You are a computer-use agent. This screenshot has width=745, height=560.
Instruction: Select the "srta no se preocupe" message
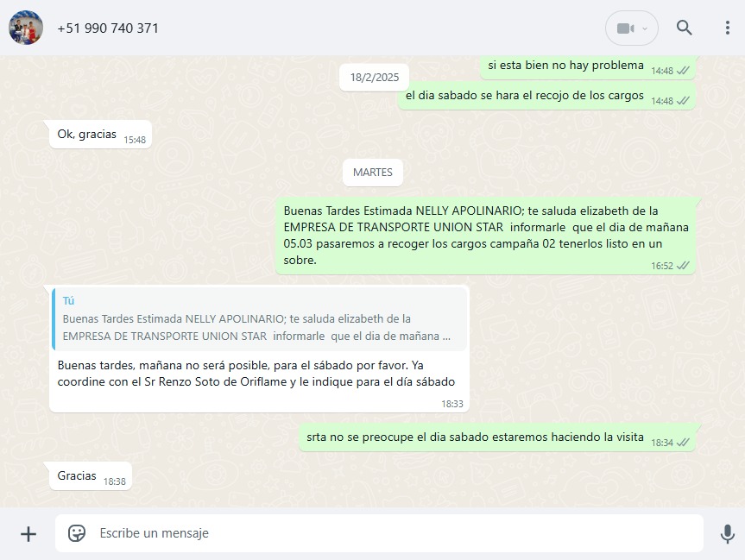pyautogui.click(x=475, y=437)
